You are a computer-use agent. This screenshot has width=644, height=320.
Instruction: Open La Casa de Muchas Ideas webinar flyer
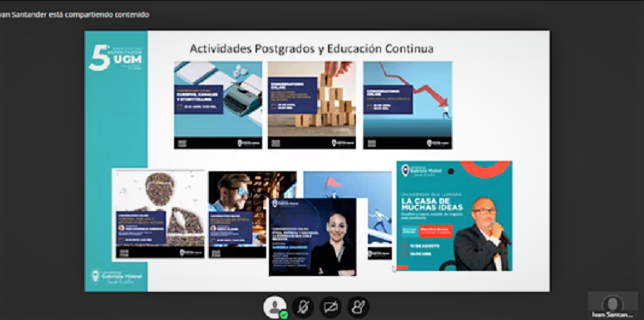(454, 216)
